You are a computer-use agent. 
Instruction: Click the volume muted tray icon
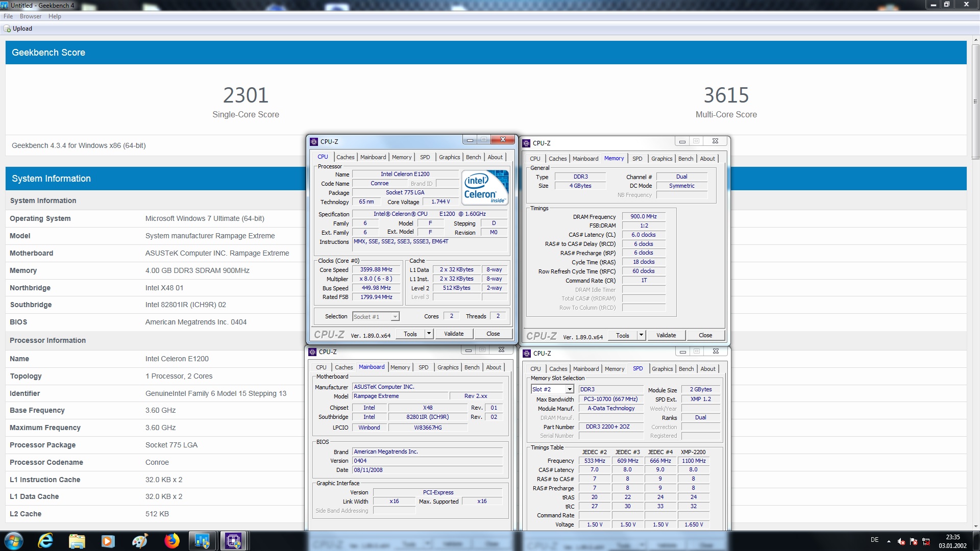coord(901,541)
